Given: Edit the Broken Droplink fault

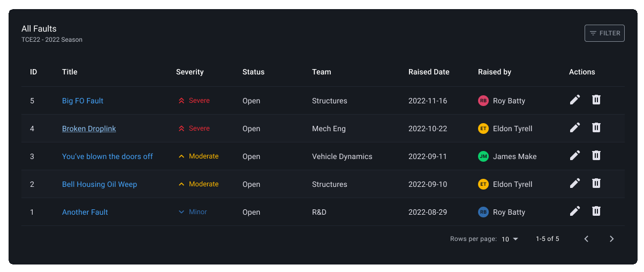Looking at the screenshot, I should tap(575, 128).
